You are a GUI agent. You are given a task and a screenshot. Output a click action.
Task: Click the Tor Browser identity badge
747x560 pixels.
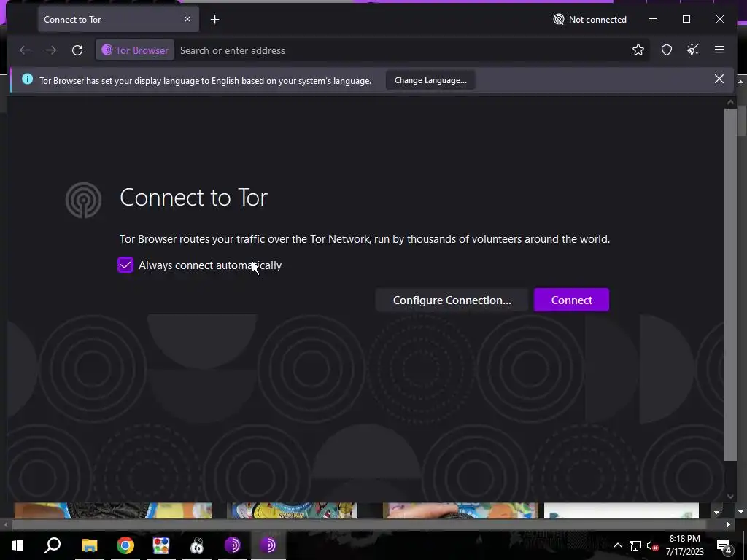(x=135, y=50)
